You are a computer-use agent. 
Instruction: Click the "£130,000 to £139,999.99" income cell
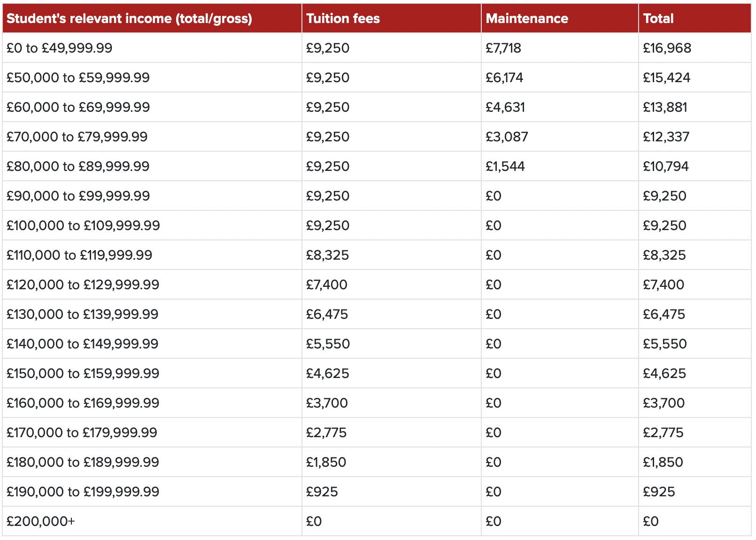(x=152, y=314)
